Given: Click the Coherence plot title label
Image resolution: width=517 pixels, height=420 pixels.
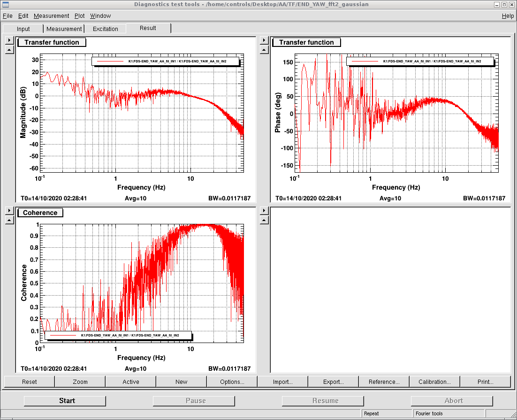Looking at the screenshot, I should point(40,213).
